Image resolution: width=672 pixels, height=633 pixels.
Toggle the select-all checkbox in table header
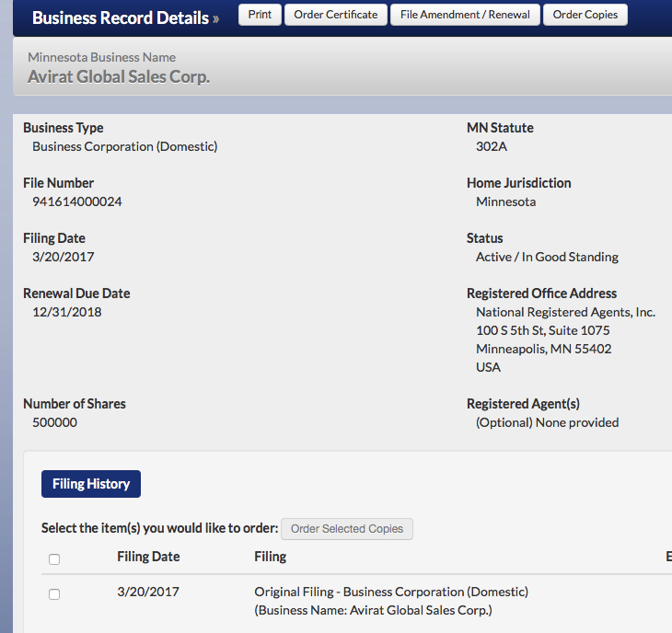pos(54,558)
